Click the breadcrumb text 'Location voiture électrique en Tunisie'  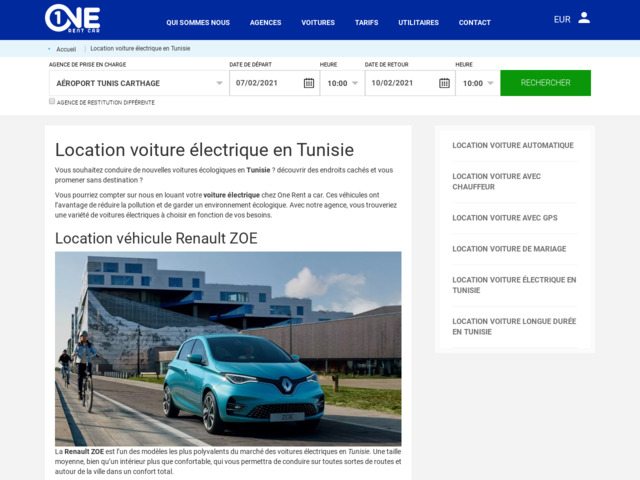click(x=140, y=49)
